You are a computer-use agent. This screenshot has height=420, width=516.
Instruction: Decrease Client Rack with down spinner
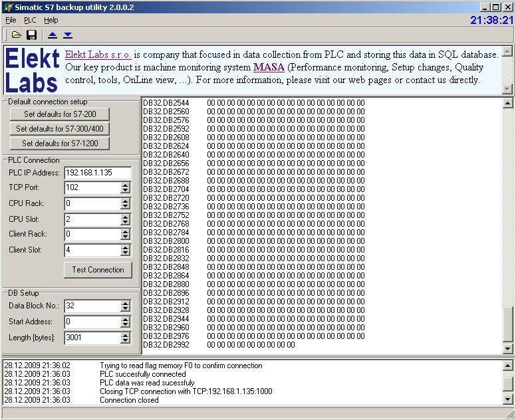click(x=125, y=237)
